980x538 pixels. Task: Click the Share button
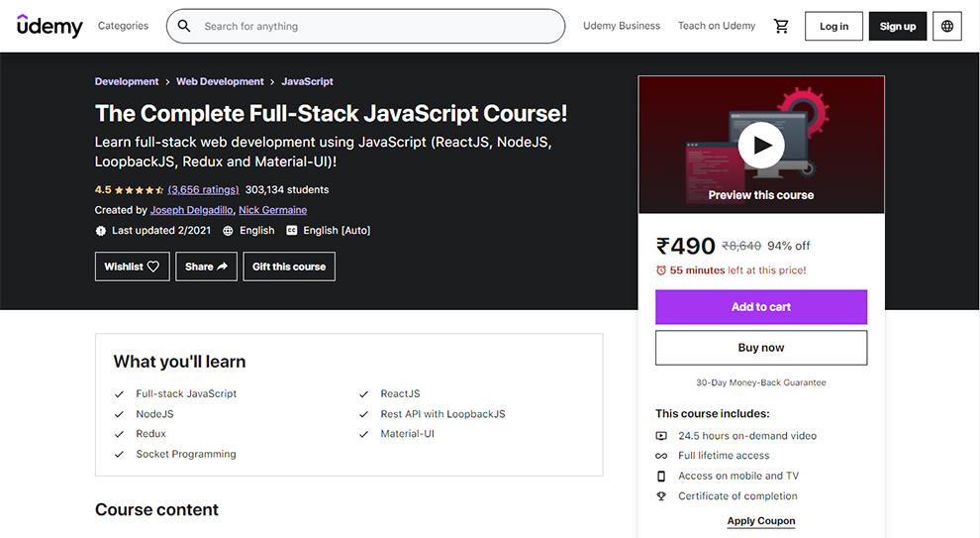pos(206,267)
